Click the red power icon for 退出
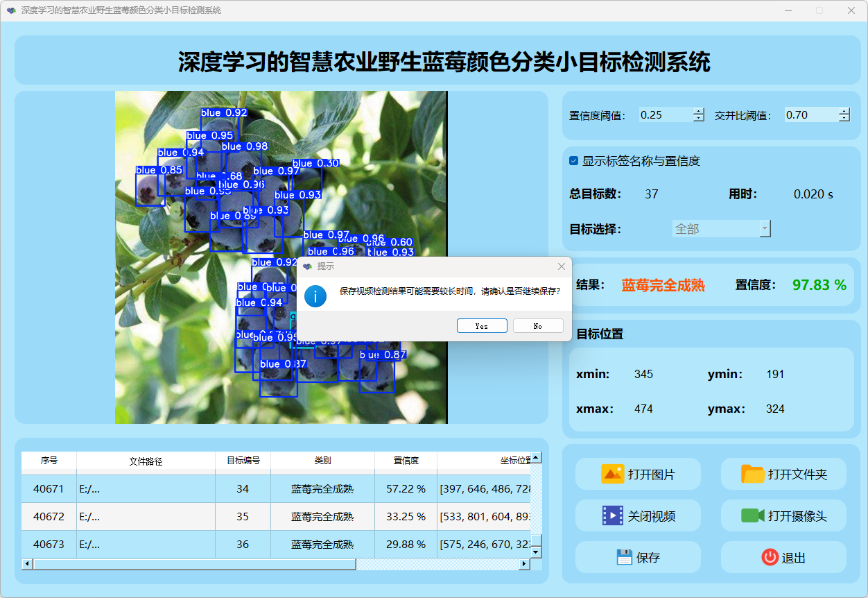This screenshot has width=868, height=598. [x=770, y=557]
